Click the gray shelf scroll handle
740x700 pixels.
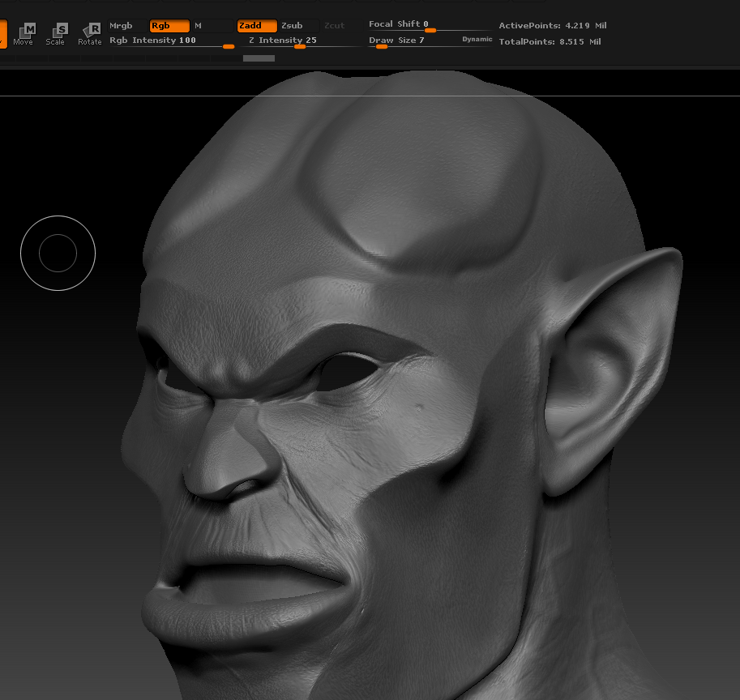tap(259, 58)
